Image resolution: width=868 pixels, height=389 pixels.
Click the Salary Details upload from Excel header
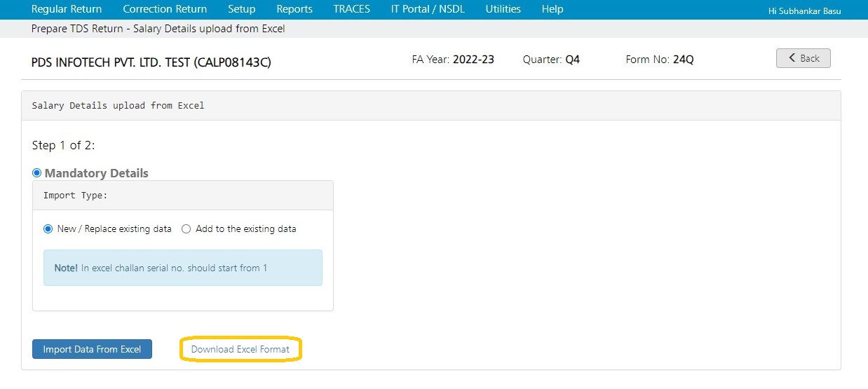point(431,106)
